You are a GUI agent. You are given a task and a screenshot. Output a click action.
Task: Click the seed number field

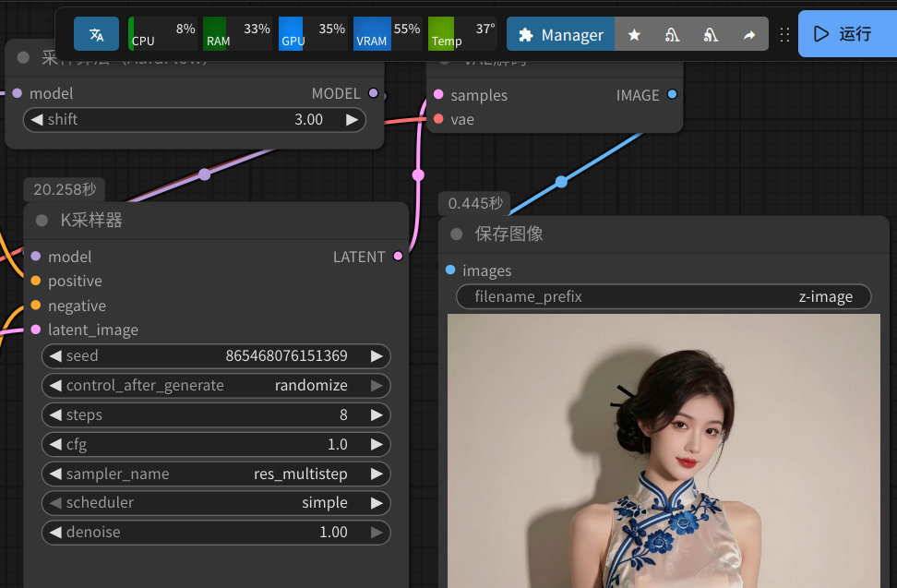click(216, 355)
